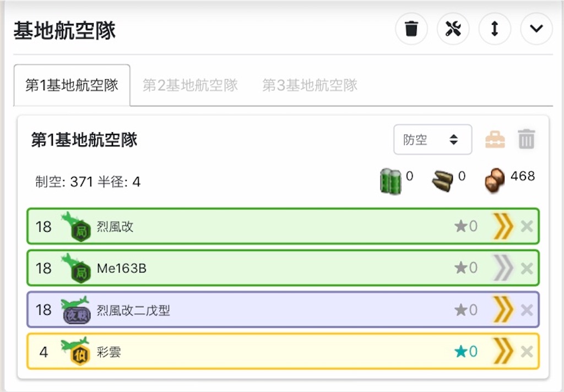
Task: Select the Me163B equipment name
Action: (122, 268)
